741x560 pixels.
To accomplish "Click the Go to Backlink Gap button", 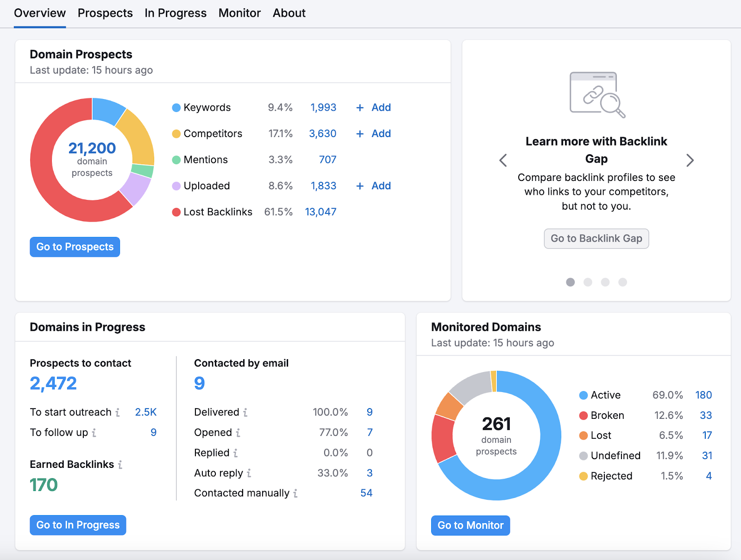I will click(596, 238).
